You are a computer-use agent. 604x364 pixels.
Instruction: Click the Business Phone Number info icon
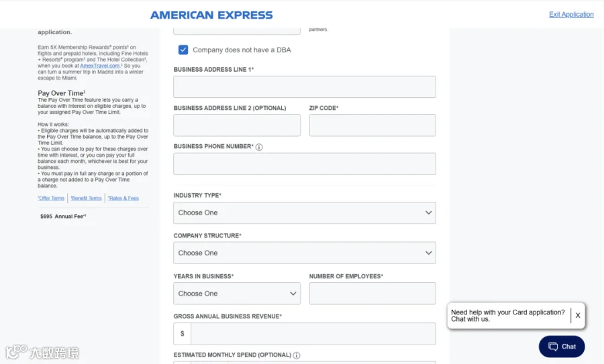[x=259, y=147]
